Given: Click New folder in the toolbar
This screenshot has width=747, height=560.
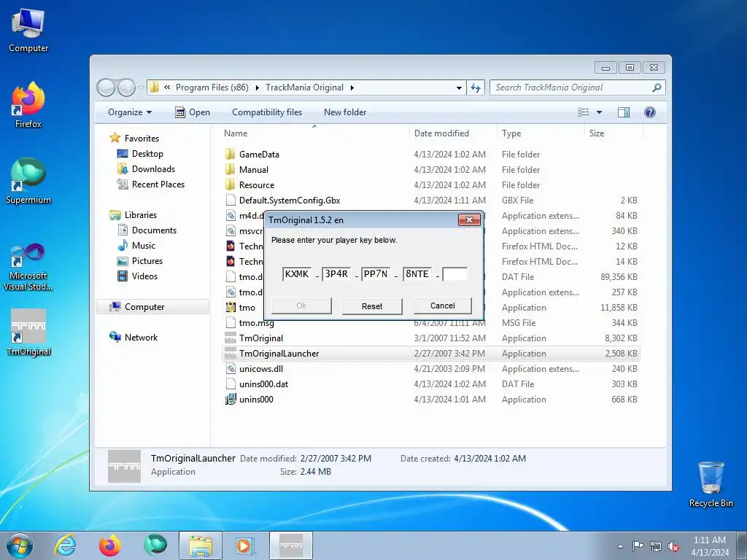Looking at the screenshot, I should (x=345, y=112).
